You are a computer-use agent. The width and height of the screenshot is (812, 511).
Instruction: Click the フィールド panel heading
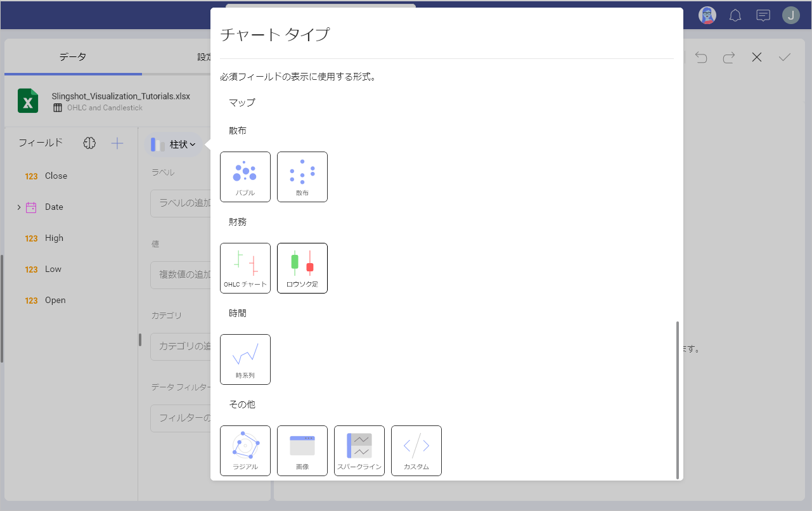41,143
